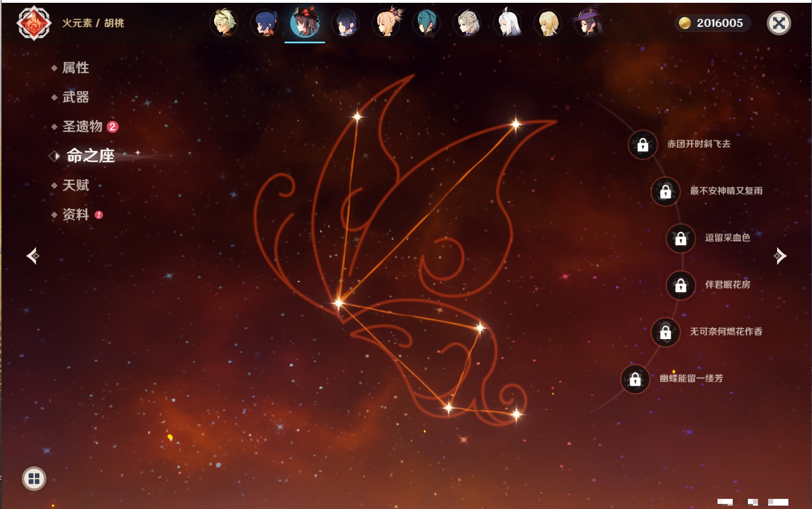Choose the white-haired Shenhe avatar
Image resolution: width=812 pixels, height=509 pixels.
508,24
